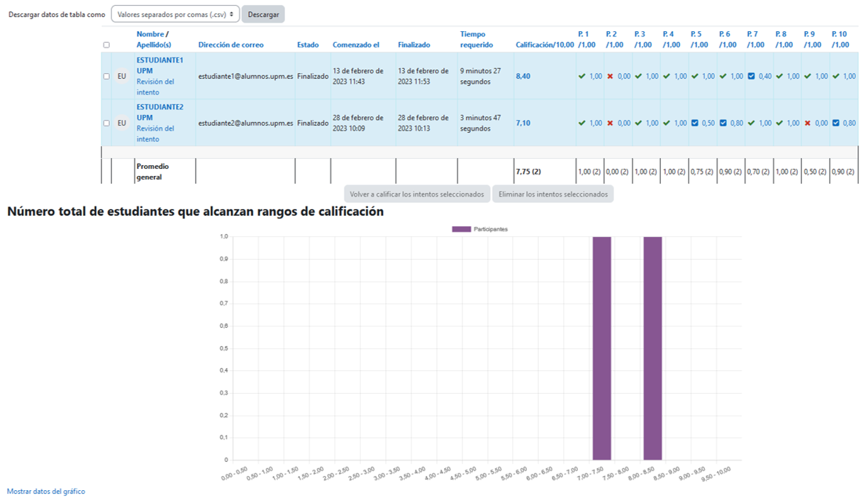The height and width of the screenshot is (498, 868).
Task: Click ESTUDIANTE1's partial-credit icon for question 7
Action: (751, 76)
